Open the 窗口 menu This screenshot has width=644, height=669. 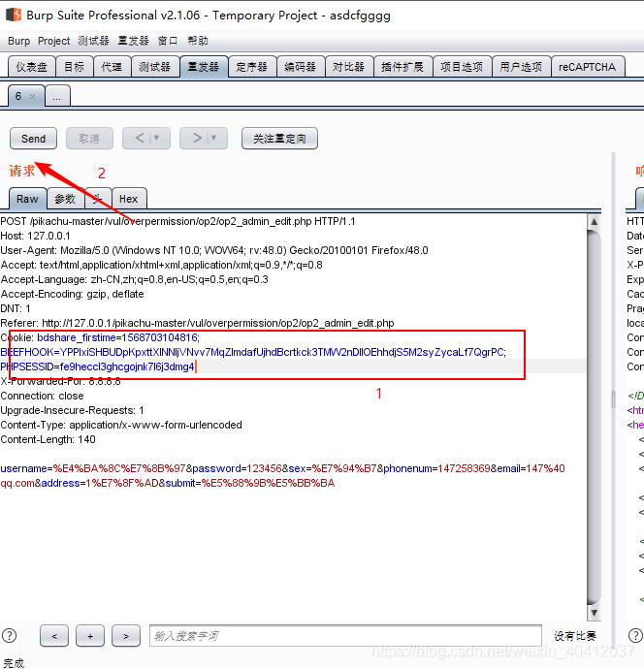168,41
